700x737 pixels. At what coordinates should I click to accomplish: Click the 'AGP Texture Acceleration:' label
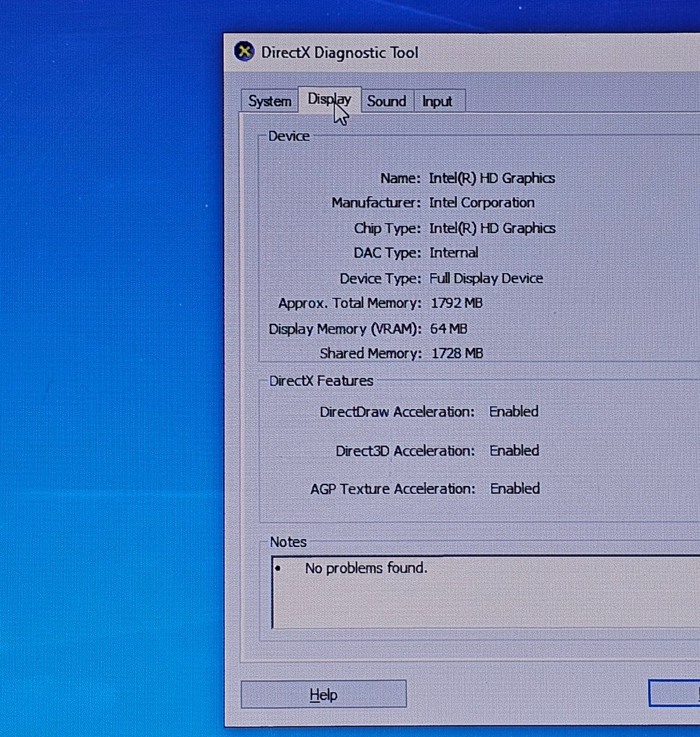click(393, 489)
